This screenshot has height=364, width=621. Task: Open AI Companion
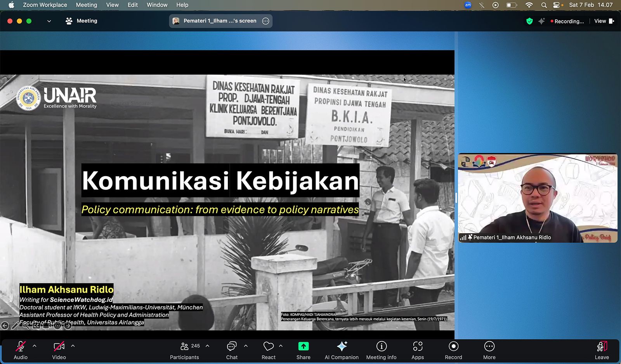pyautogui.click(x=342, y=350)
